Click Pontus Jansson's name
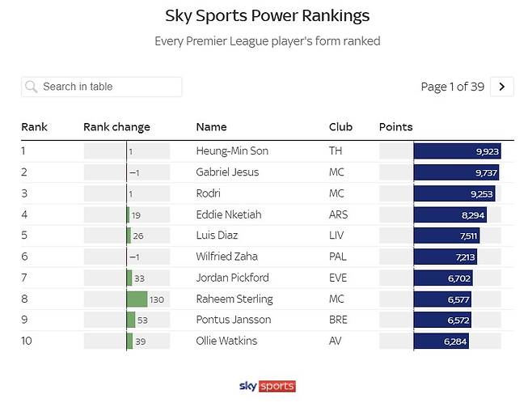The height and width of the screenshot is (416, 532). [234, 320]
